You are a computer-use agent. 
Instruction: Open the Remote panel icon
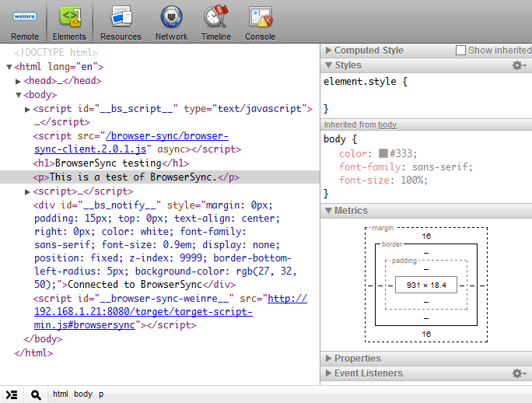click(x=25, y=22)
